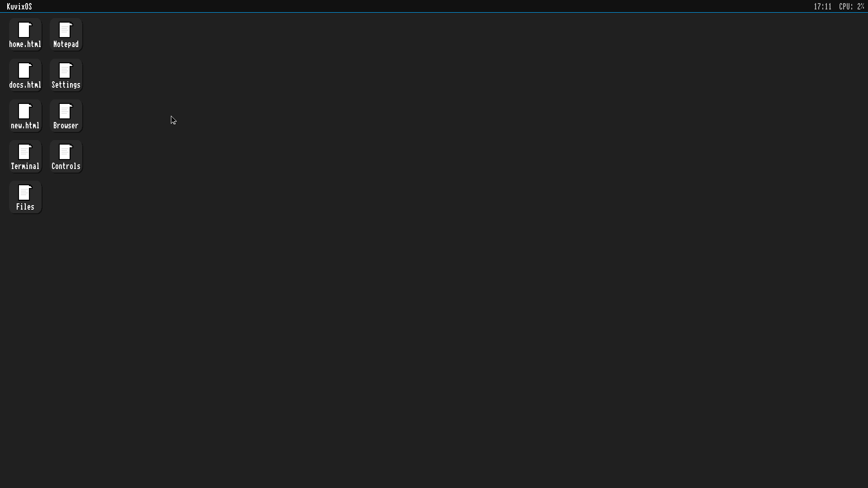Image resolution: width=868 pixels, height=488 pixels.
Task: Launch the Notepad desktop icon
Action: [66, 35]
